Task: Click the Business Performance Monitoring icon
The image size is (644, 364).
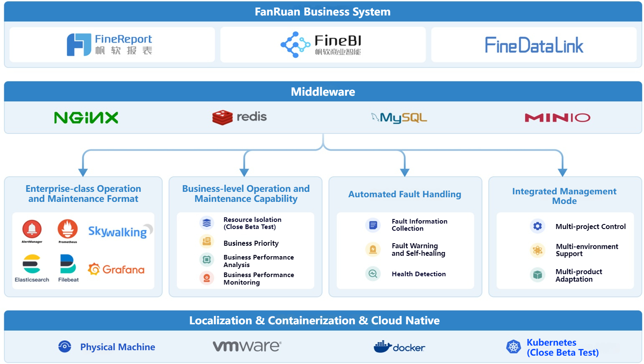Action: click(207, 278)
